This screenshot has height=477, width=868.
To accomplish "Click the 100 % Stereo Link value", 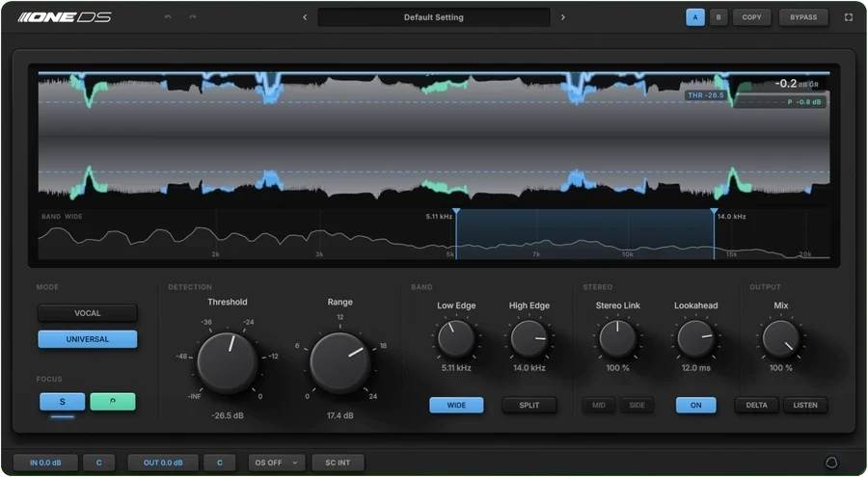I will 618,368.
